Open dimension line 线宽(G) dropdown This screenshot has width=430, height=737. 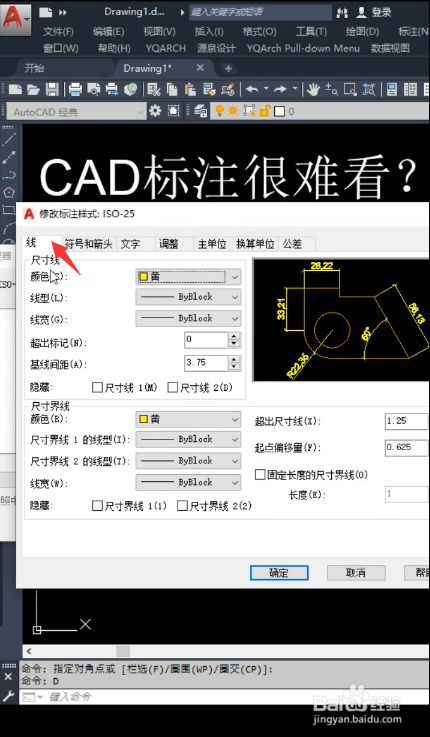(x=188, y=318)
